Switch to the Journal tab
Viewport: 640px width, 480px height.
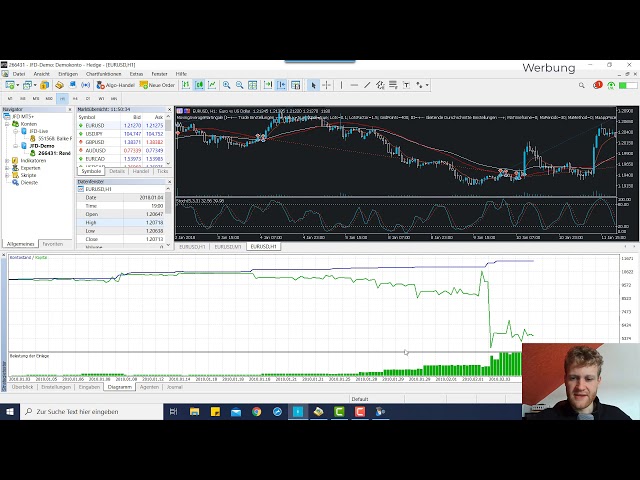[174, 387]
